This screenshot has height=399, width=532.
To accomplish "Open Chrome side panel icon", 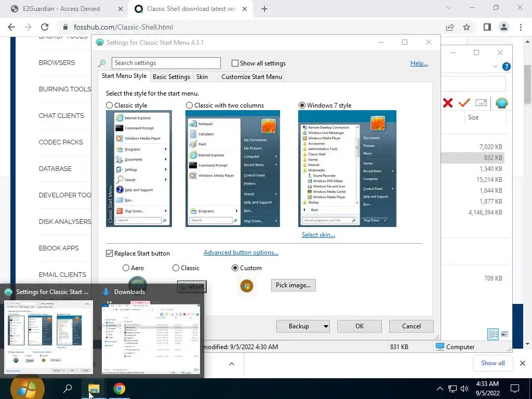I will click(x=487, y=27).
